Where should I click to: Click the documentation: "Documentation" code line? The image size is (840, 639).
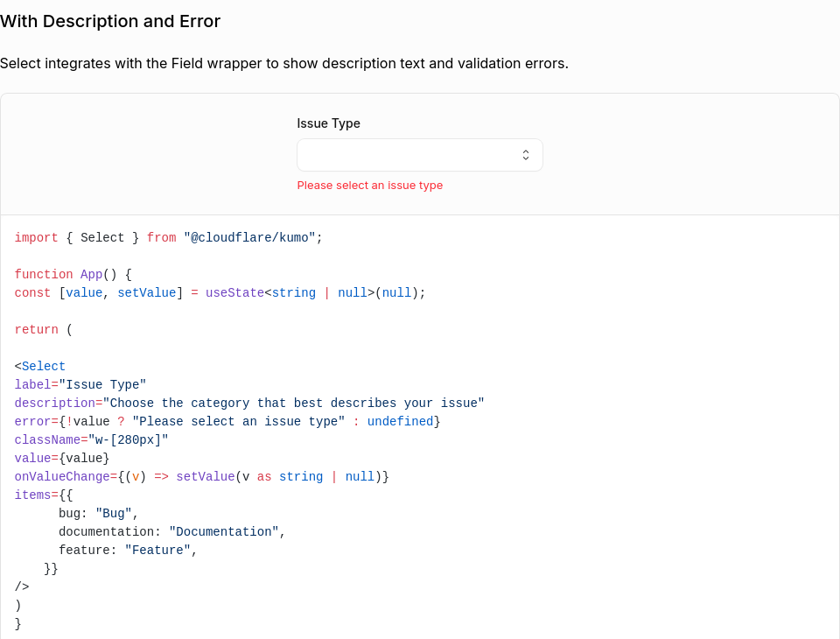[172, 532]
